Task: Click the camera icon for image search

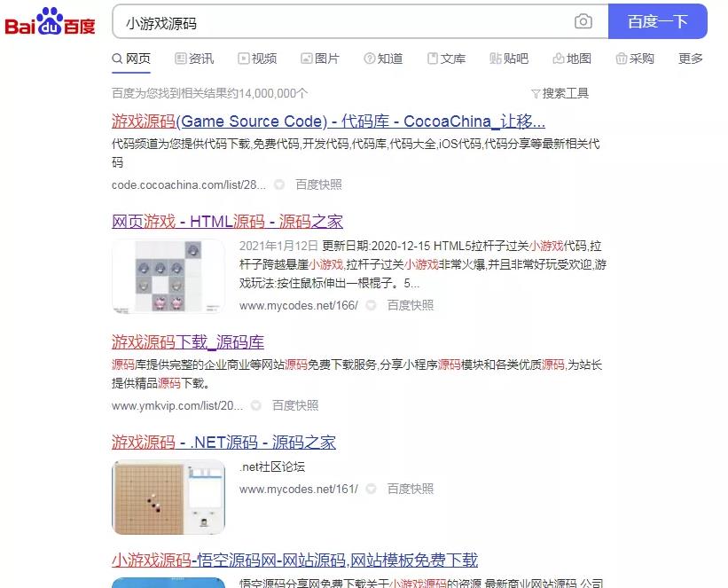Action: [x=583, y=21]
